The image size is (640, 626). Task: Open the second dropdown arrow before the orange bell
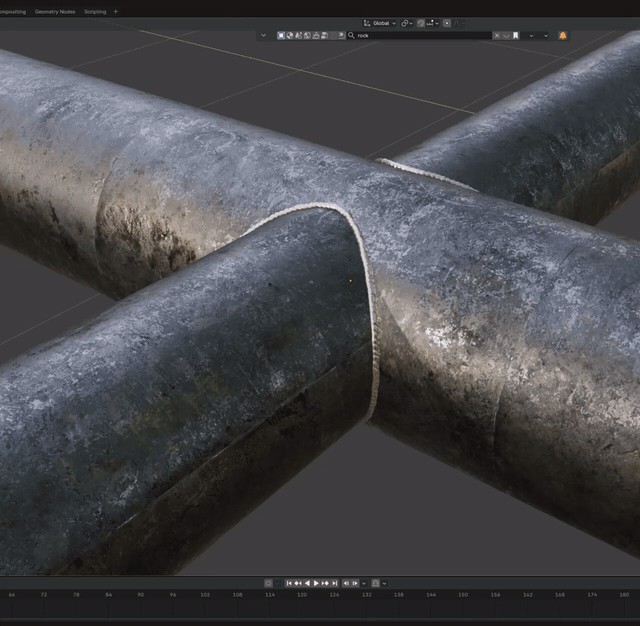546,36
